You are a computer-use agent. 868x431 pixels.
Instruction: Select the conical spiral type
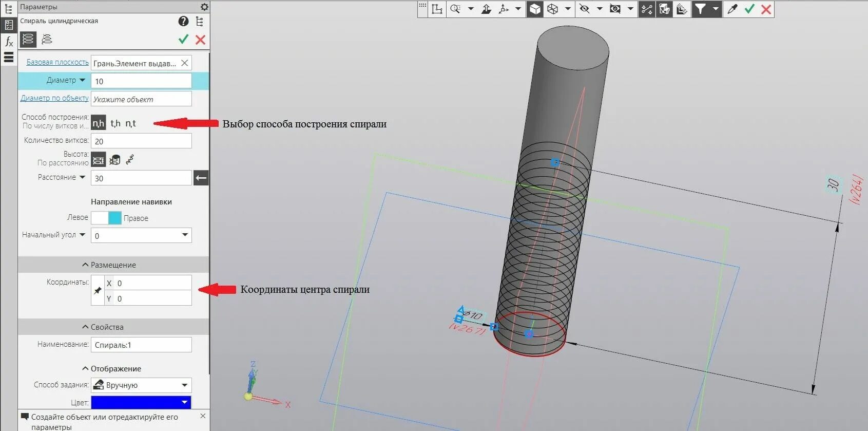point(47,39)
